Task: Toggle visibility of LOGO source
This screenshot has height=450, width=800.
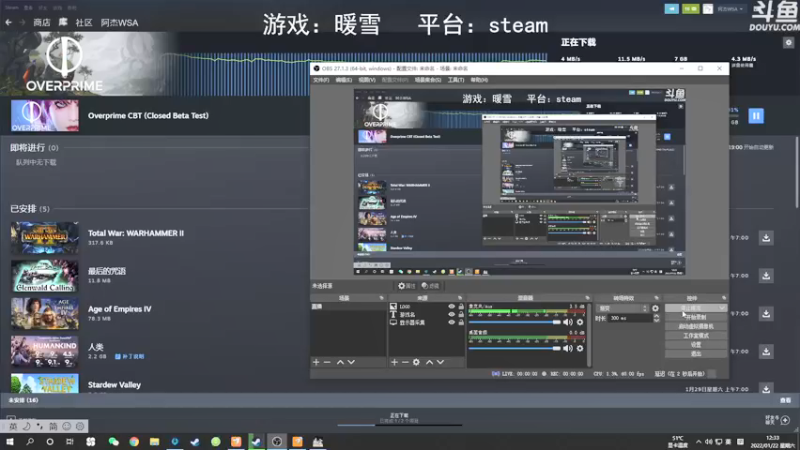Action: 452,307
